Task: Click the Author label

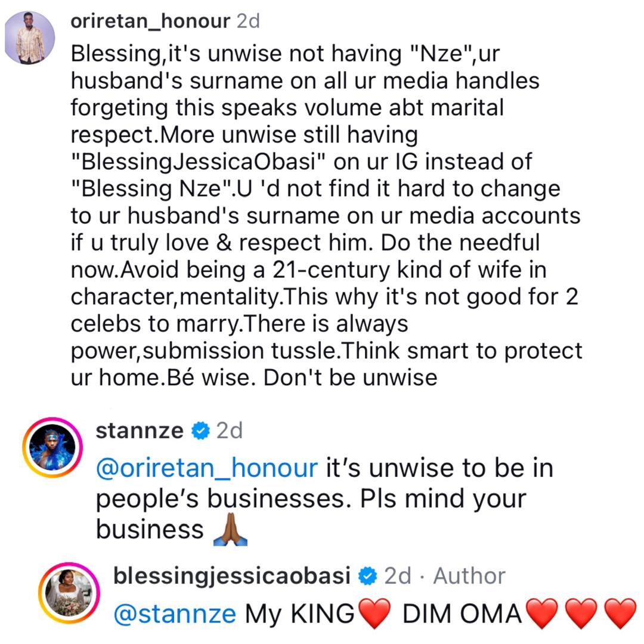Action: pos(469,575)
